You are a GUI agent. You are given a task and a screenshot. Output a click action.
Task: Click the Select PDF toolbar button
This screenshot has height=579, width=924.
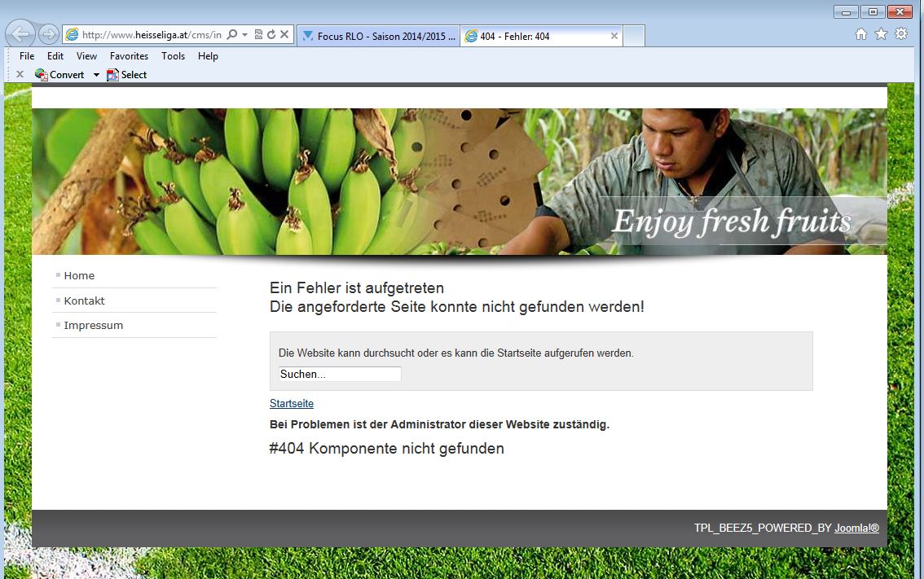[x=126, y=75]
